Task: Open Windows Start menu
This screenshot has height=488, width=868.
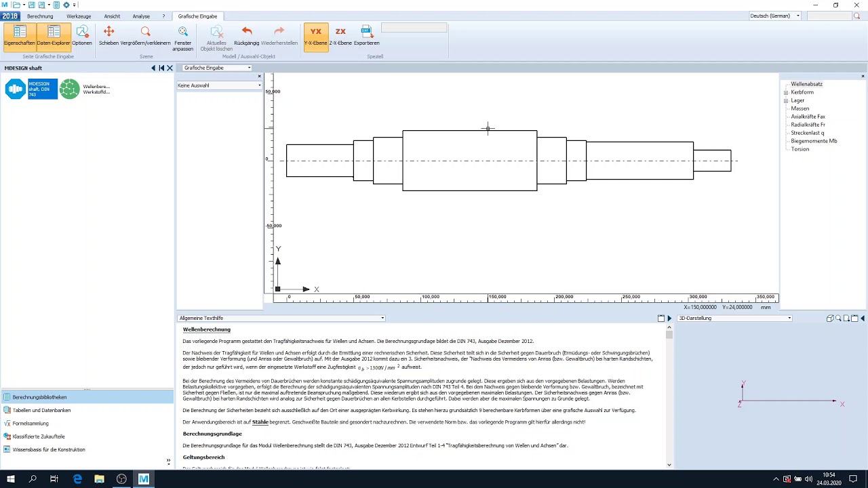Action: click(11, 479)
